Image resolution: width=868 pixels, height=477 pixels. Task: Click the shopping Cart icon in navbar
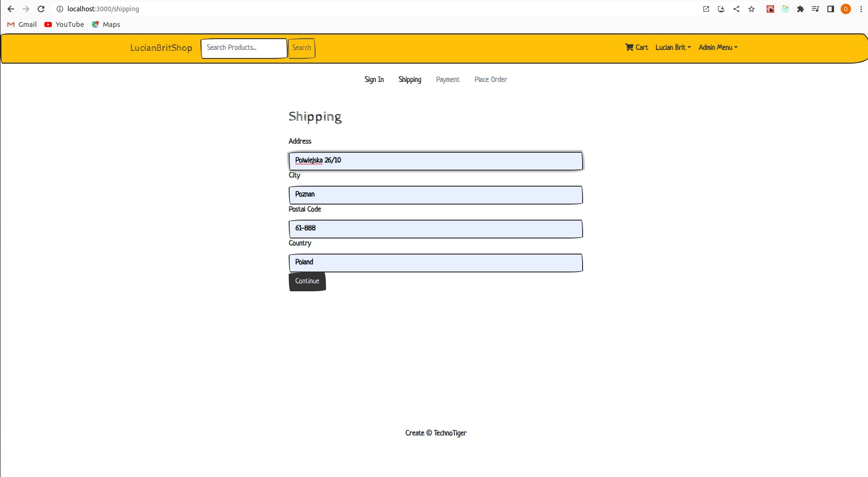pos(629,47)
